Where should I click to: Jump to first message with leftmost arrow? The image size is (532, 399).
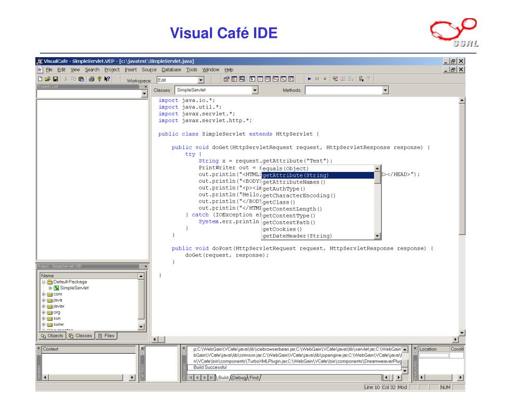191,378
